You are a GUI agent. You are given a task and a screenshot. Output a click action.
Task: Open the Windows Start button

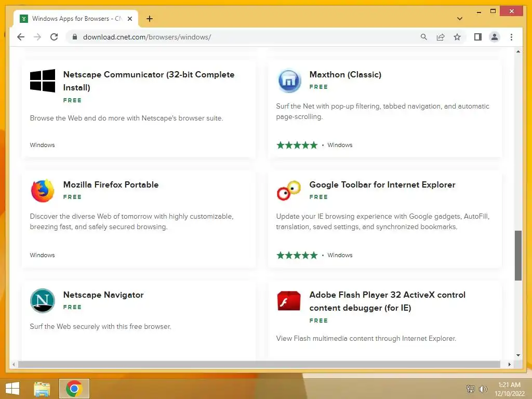12,389
